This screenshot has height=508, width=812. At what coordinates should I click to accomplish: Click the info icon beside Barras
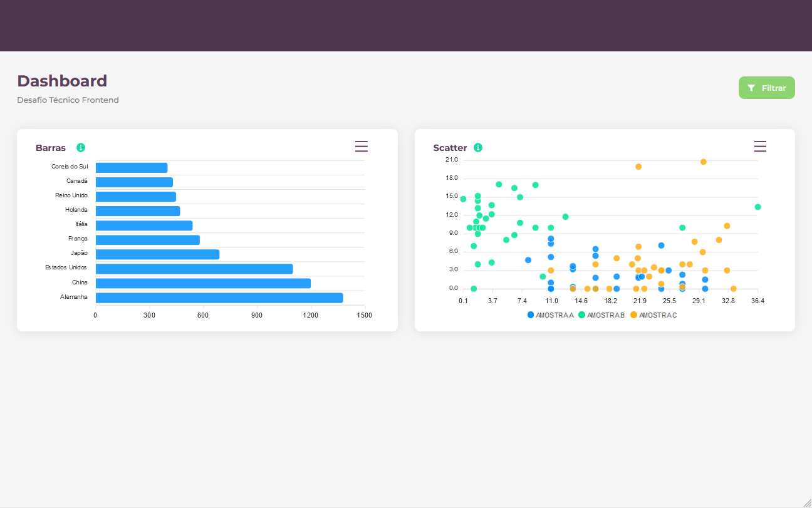(x=81, y=148)
